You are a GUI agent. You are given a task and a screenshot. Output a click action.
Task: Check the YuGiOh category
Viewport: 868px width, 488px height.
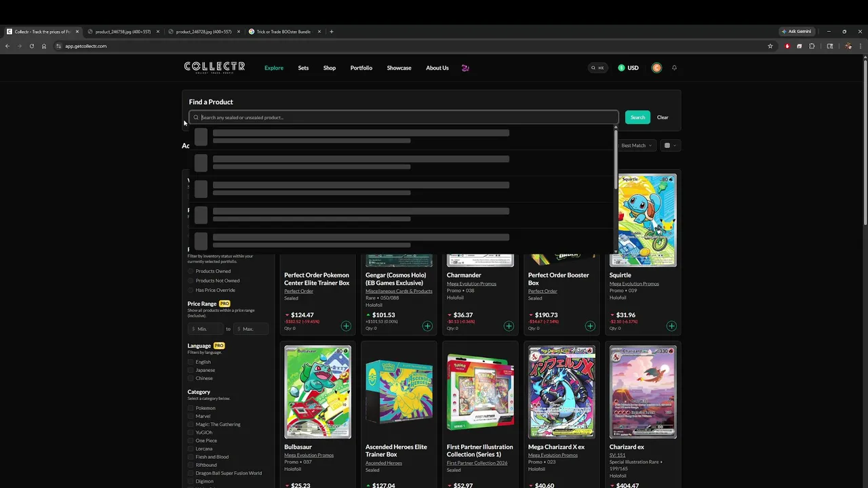191,432
